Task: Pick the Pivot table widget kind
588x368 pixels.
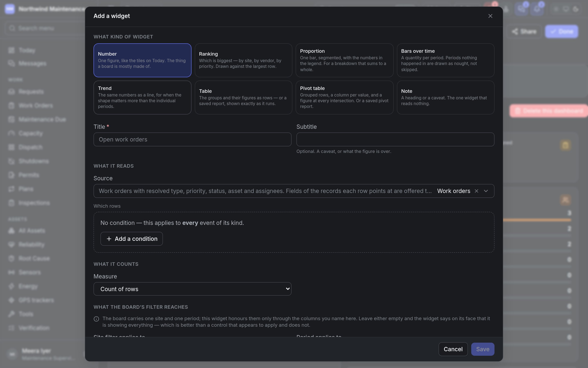Action: click(x=344, y=97)
